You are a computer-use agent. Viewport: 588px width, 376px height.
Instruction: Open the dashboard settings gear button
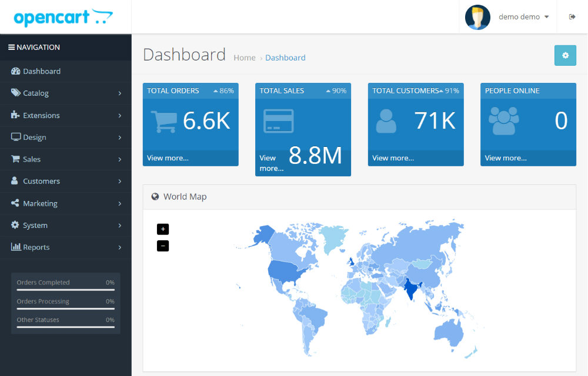click(565, 55)
